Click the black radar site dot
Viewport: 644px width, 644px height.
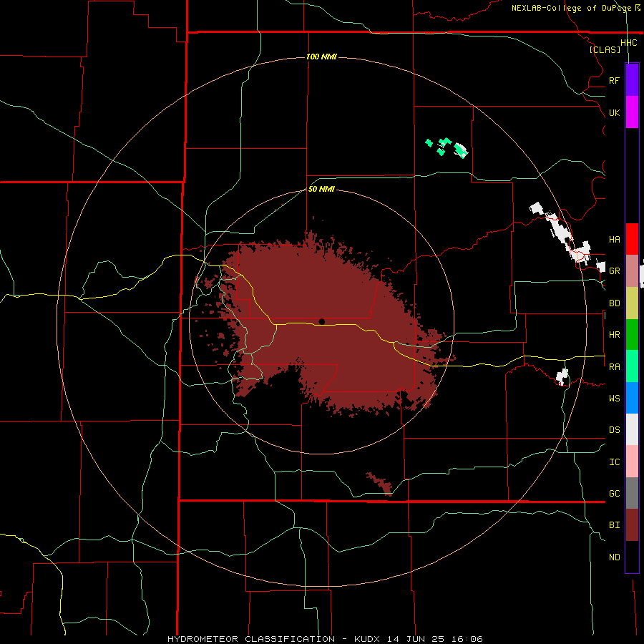321,321
